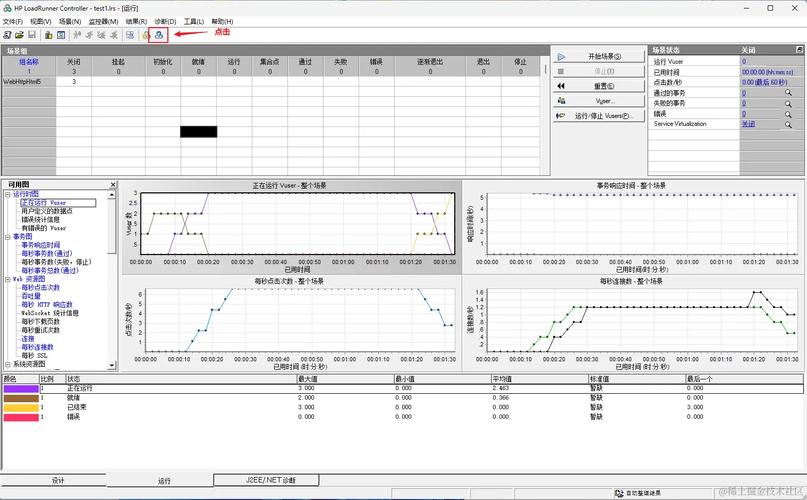Click the open scenario folder icon
Image resolution: width=807 pixels, height=500 pixels.
(19, 34)
